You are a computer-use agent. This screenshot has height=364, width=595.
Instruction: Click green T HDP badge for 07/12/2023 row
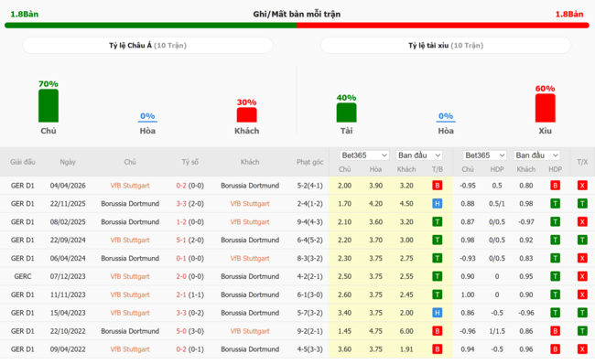555,276
